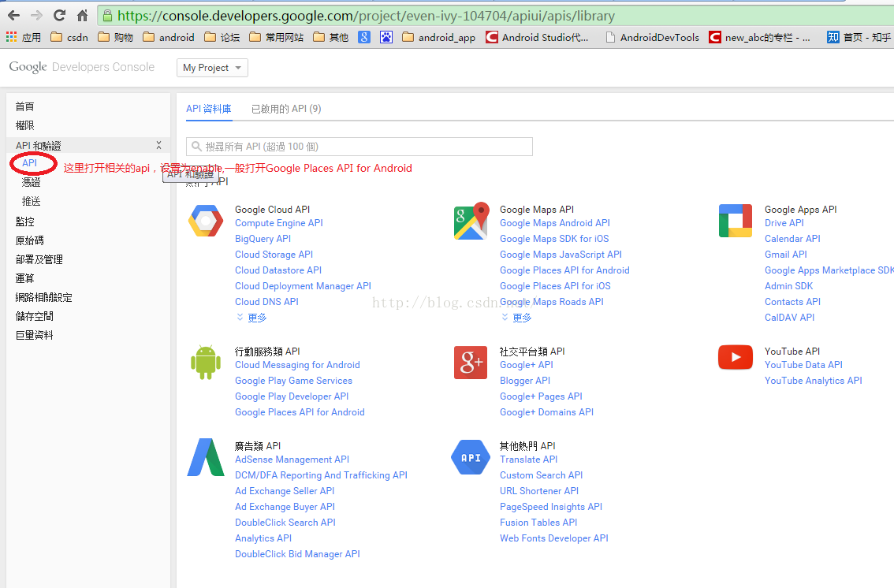
Task: Open the YouTube Data API link
Action: [x=803, y=365]
